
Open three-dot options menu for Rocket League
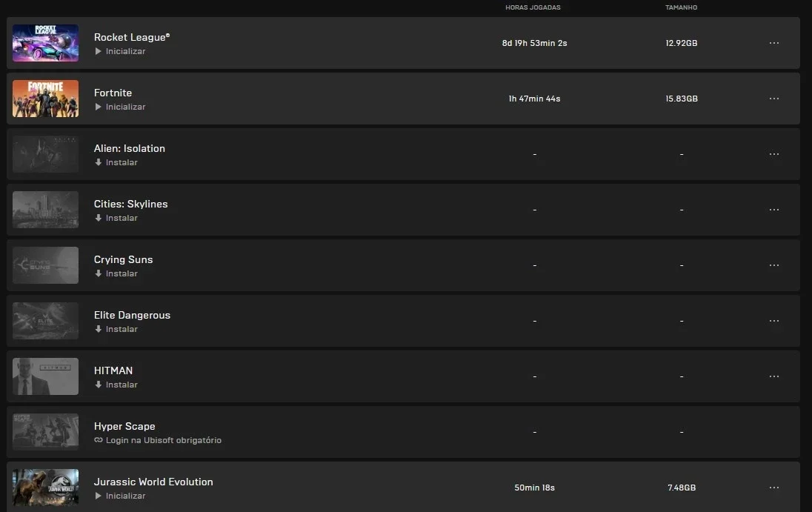pos(773,43)
